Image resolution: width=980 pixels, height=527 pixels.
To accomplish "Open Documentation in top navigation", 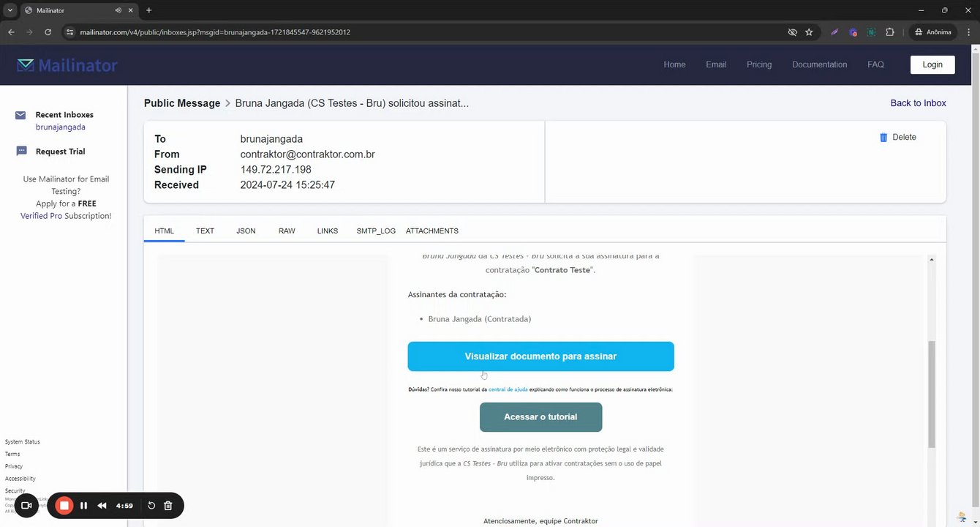I will click(819, 64).
